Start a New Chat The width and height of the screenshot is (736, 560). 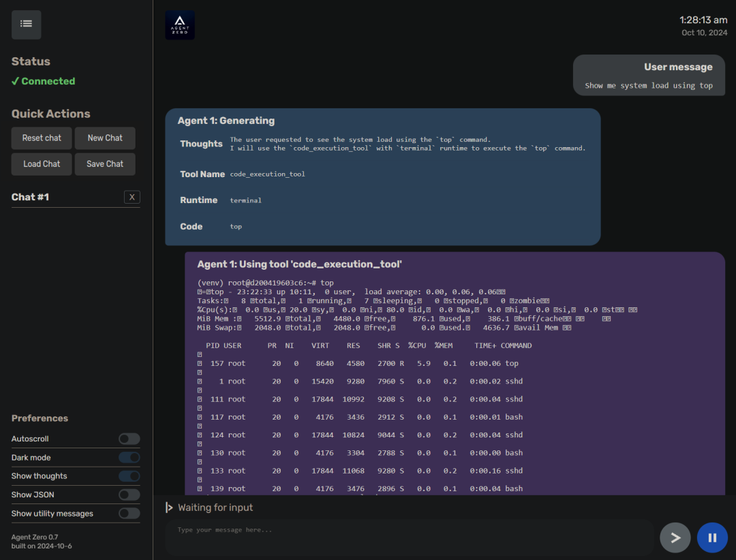[105, 138]
